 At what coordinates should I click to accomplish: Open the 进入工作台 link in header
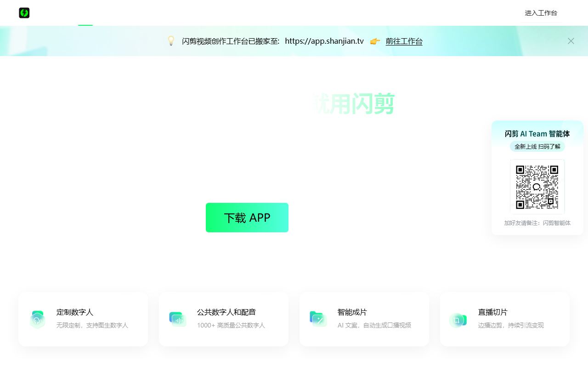tap(541, 13)
